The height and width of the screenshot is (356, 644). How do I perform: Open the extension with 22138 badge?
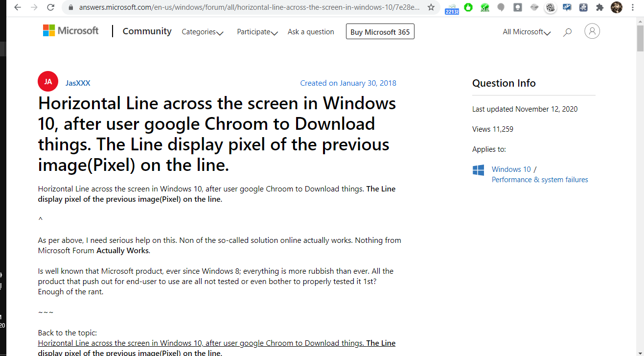[x=452, y=8]
